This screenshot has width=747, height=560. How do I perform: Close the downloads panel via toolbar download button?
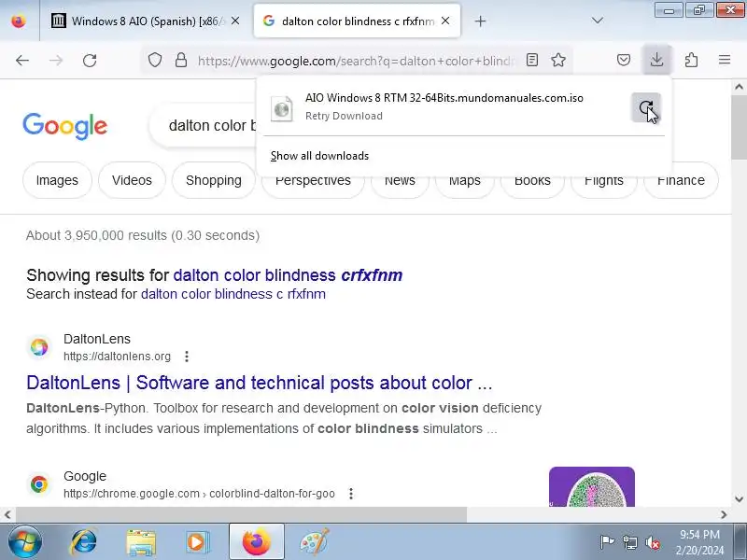tap(657, 60)
